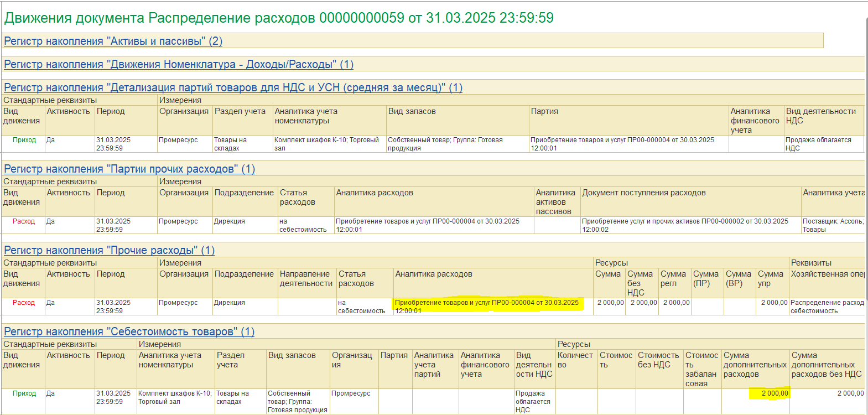Screen dimensions: 868x415
Task: Click "Партия" column header in Детализация партий table
Action: click(x=544, y=112)
